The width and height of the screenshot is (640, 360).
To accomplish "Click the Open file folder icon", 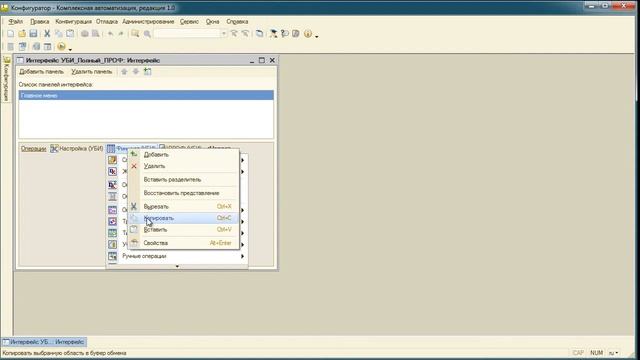I will pos(22,34).
